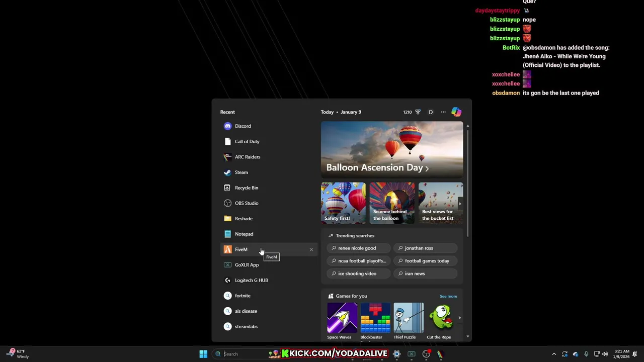
Task: Open the Rewards points trophy icon
Action: (x=418, y=112)
